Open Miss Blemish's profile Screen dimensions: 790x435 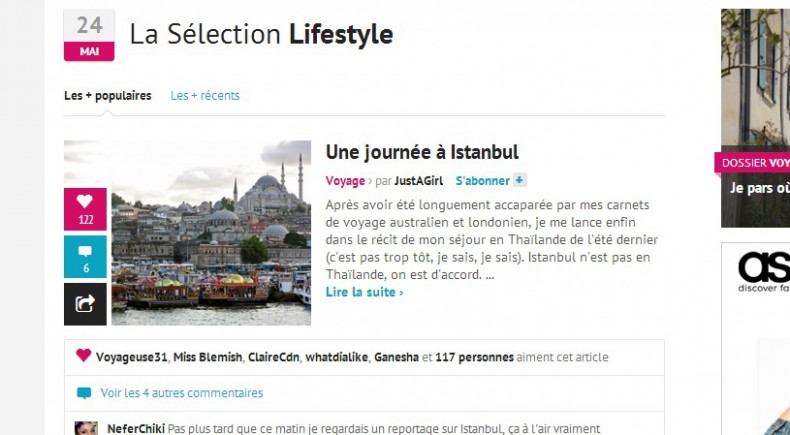tap(208, 357)
